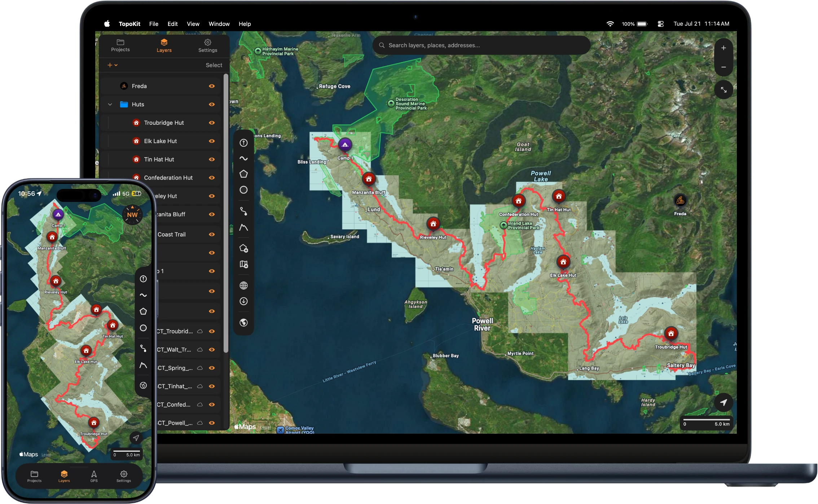
Task: Click the earth base map icon in Mac toolbar
Action: click(244, 323)
